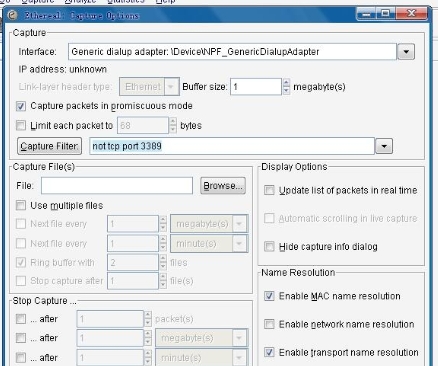Open the Capture Filter button
The height and width of the screenshot is (366, 438).
[49, 146]
